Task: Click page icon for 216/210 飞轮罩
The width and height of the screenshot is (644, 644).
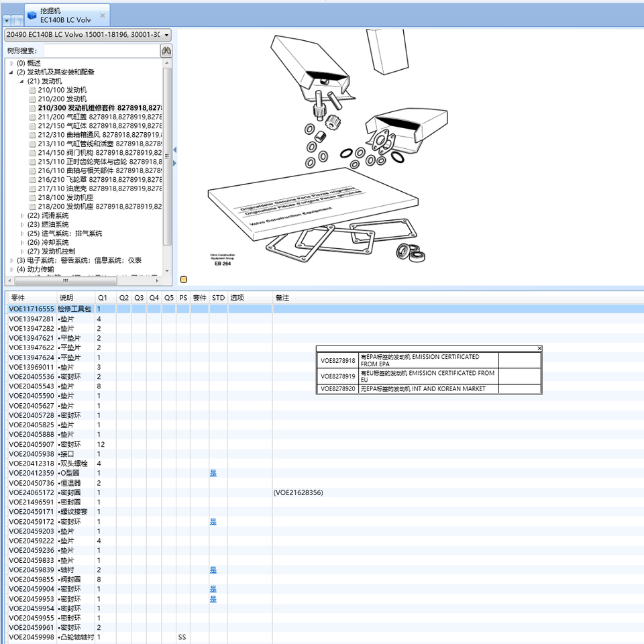Action: coord(32,180)
